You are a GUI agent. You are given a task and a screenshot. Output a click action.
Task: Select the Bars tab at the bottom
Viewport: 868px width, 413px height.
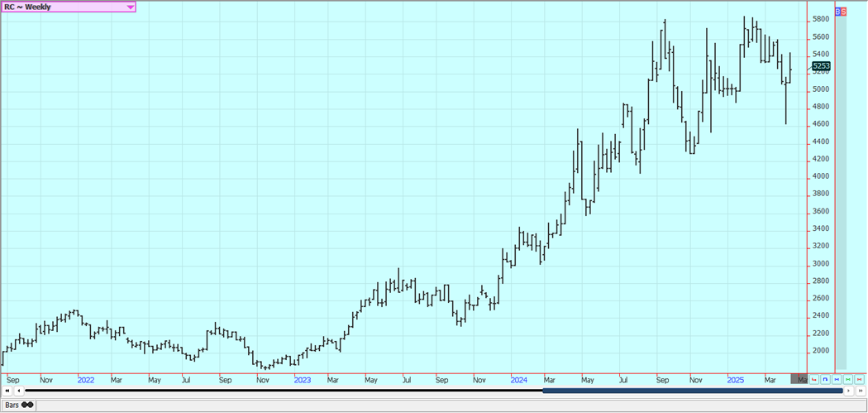point(18,406)
